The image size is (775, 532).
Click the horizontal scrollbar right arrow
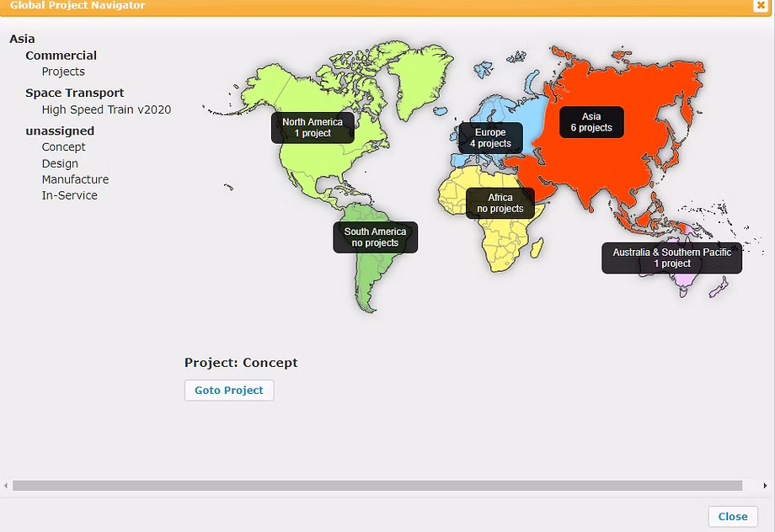tap(765, 486)
